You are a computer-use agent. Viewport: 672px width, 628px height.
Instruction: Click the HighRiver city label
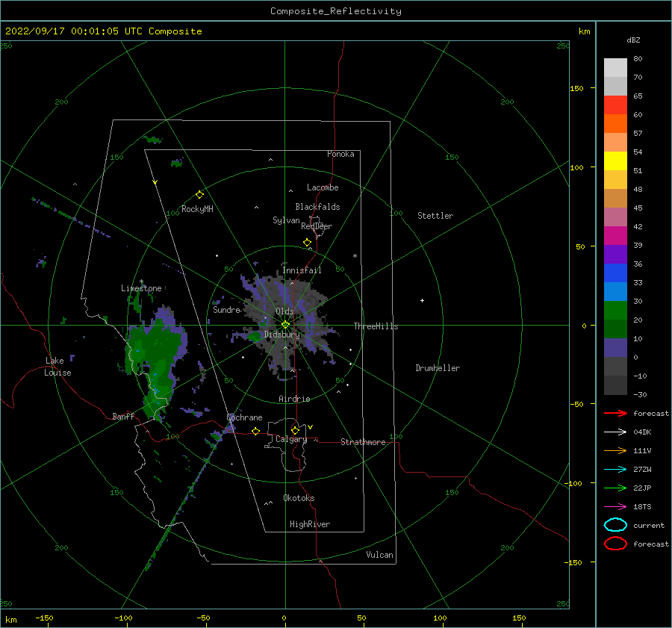tap(310, 524)
